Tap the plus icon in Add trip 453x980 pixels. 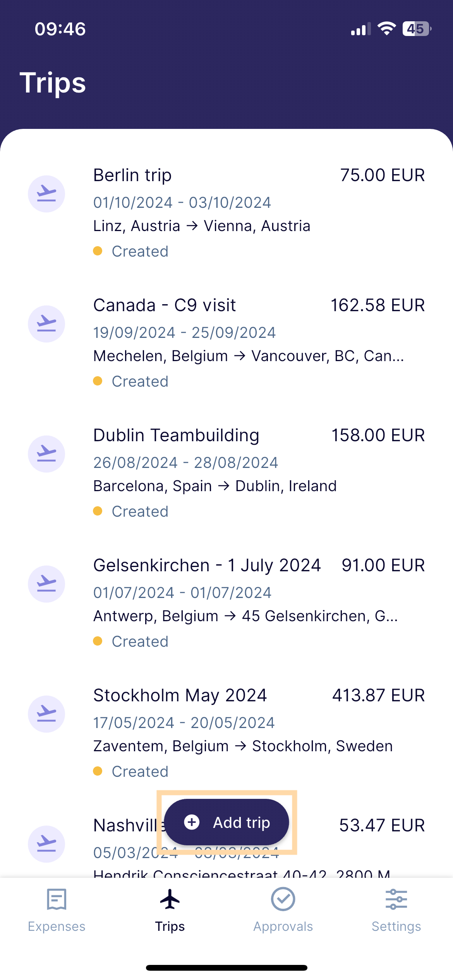pos(192,822)
